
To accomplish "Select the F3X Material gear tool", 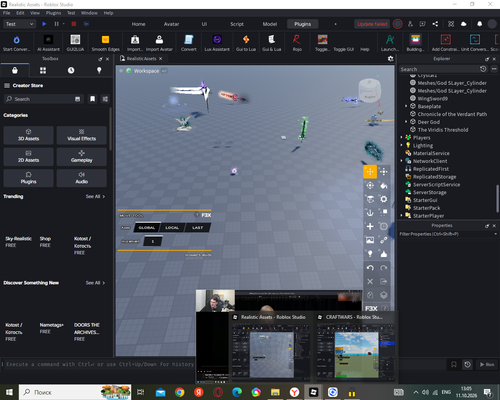I will (384, 199).
